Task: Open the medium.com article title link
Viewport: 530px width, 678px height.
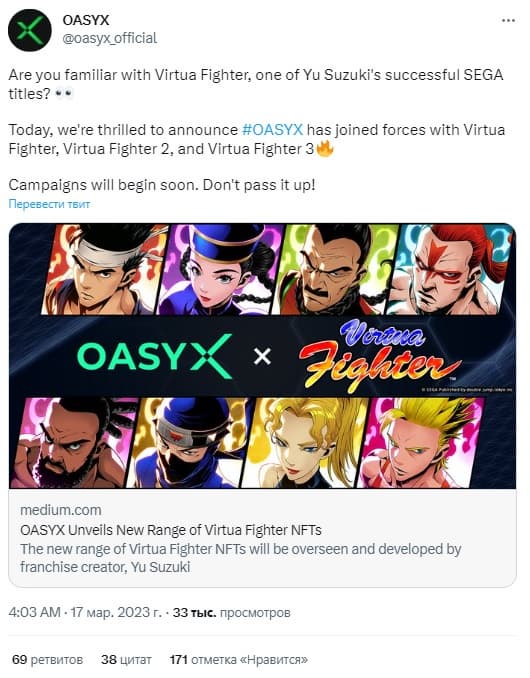Action: coord(171,530)
